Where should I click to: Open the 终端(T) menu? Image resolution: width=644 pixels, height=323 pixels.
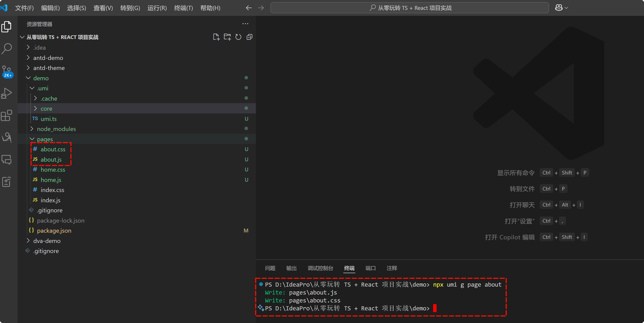(x=183, y=8)
